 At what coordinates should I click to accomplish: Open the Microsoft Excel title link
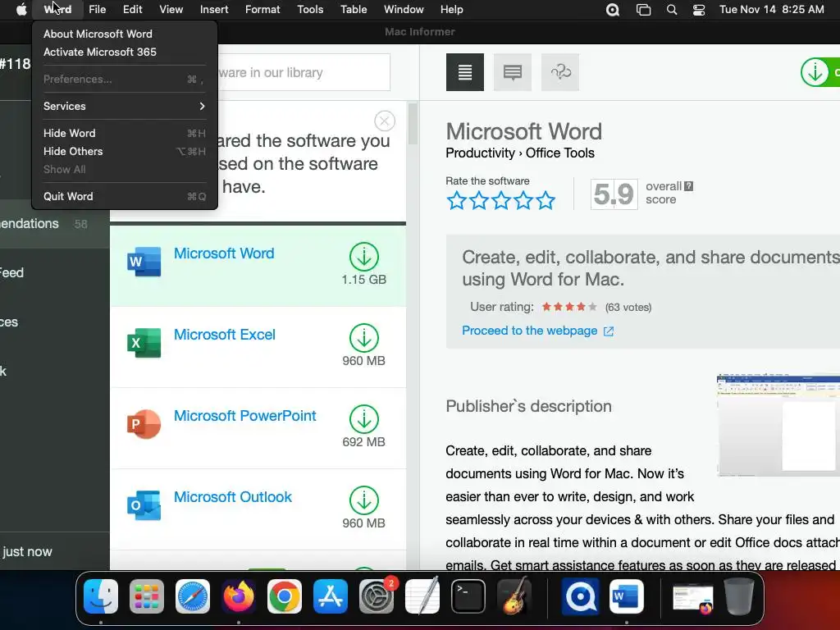(225, 335)
